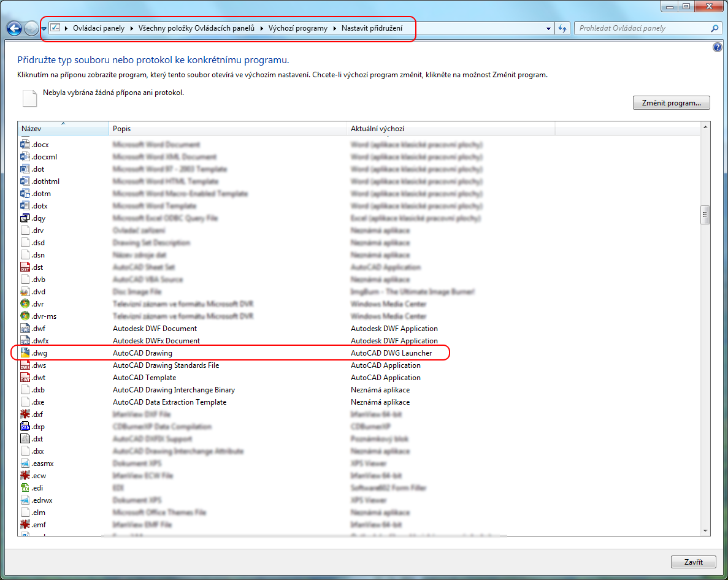Click the refresh button beside address bar

click(x=563, y=29)
